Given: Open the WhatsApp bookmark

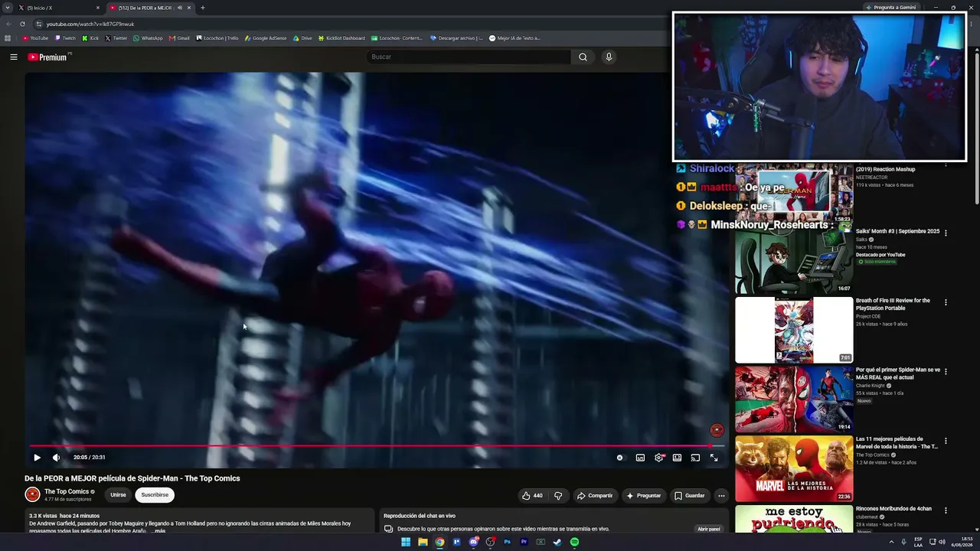Looking at the screenshot, I should pyautogui.click(x=148, y=37).
